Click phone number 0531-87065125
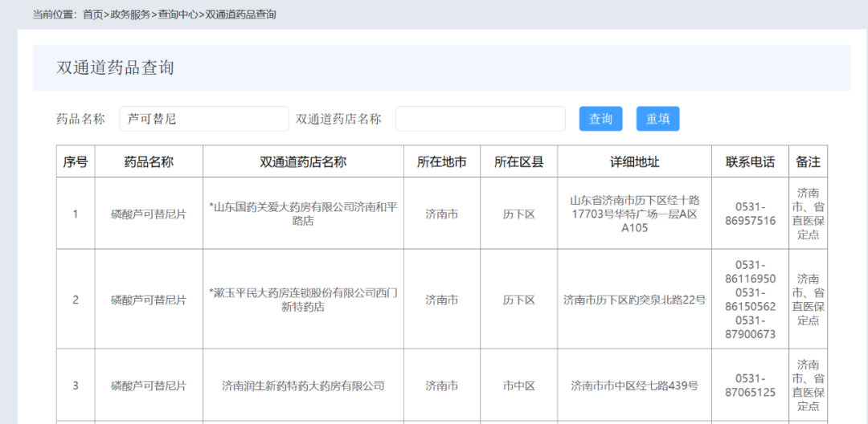Viewport: 868px width, 424px height. 750,386
